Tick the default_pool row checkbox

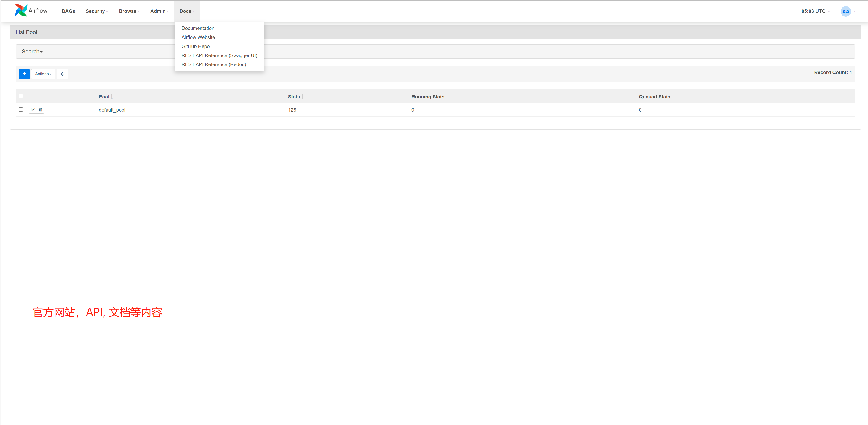point(21,109)
